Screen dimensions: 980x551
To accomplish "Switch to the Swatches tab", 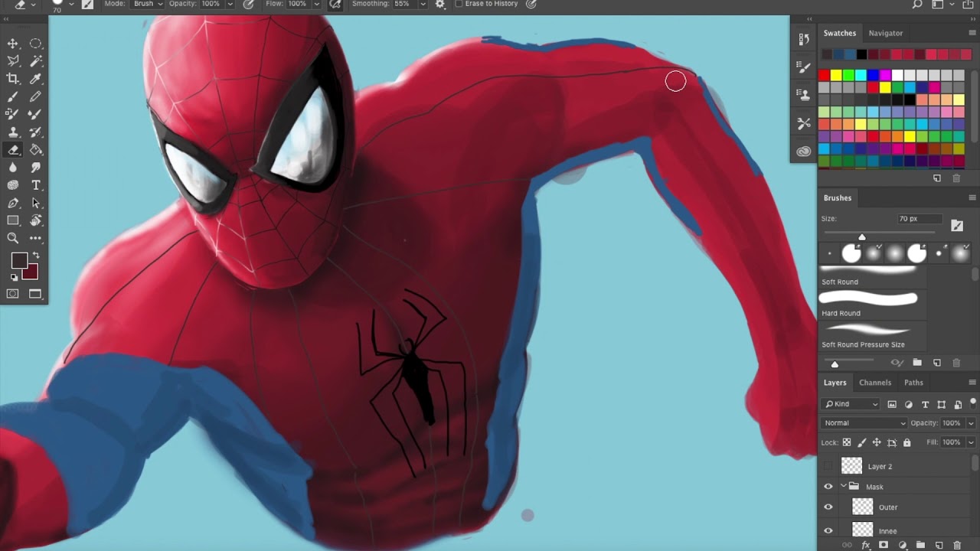I will pos(840,33).
